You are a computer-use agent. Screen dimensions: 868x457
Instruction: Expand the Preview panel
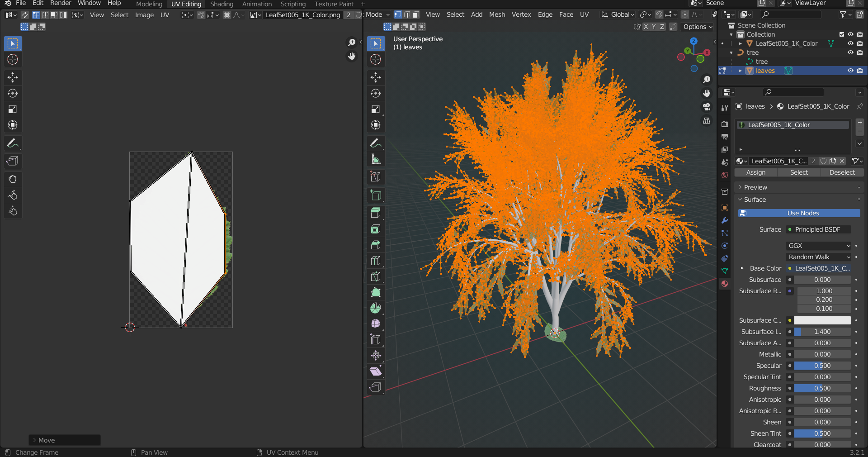[x=755, y=187]
